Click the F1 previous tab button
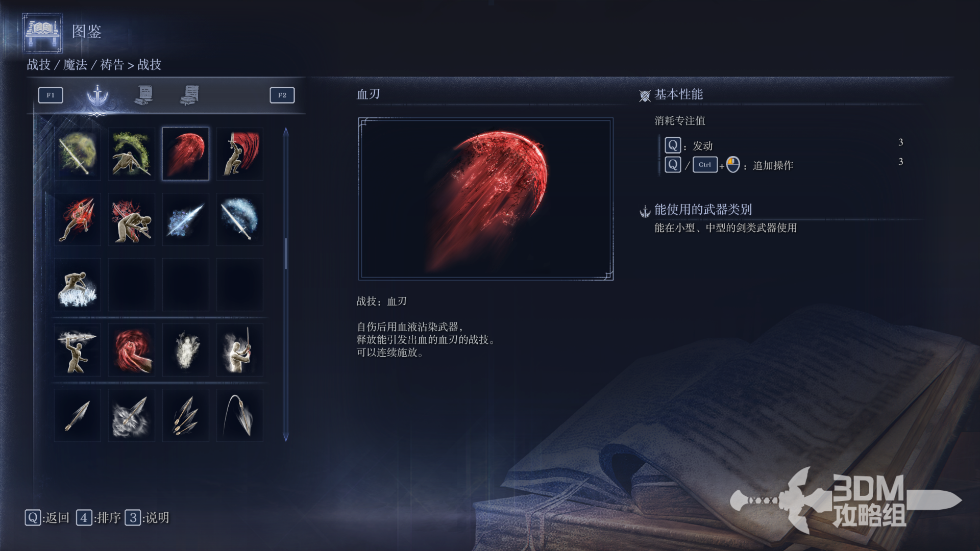980x551 pixels. [51, 95]
